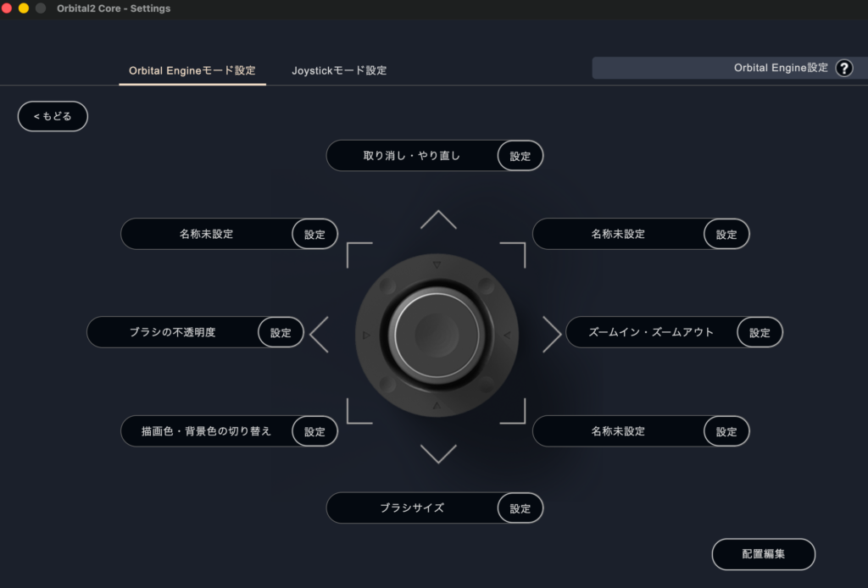Open 設定 for the lower-right 名称未設定 slot

pos(726,431)
